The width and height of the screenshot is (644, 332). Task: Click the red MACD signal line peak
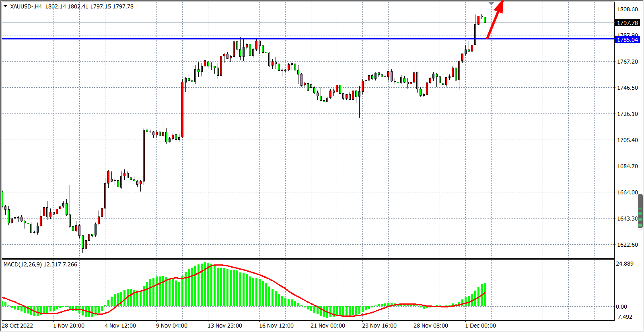(217, 265)
